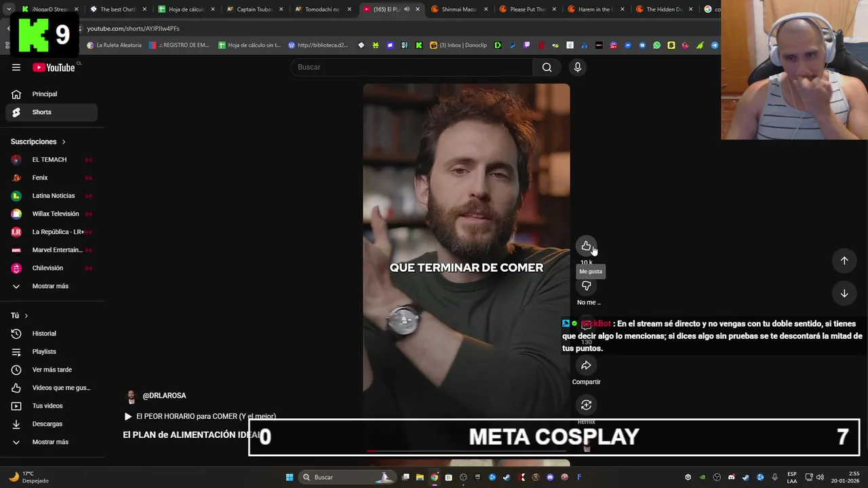Share the Short via Compartir

[x=587, y=365]
